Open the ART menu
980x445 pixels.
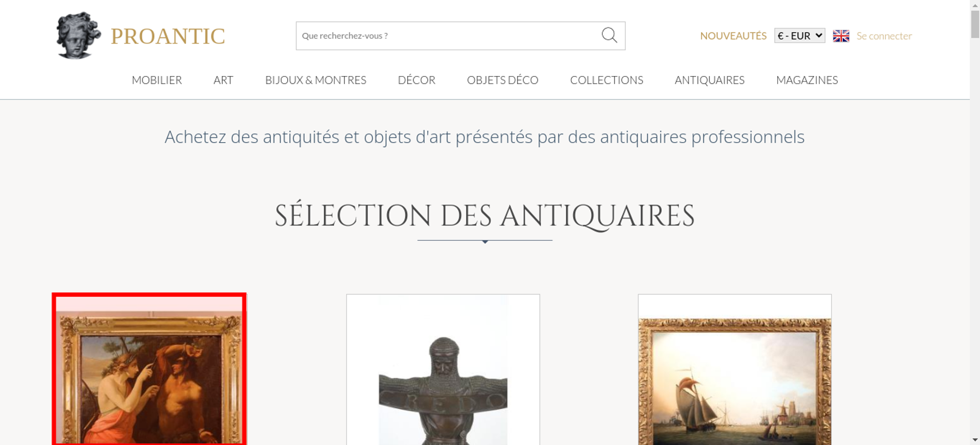[x=223, y=80]
